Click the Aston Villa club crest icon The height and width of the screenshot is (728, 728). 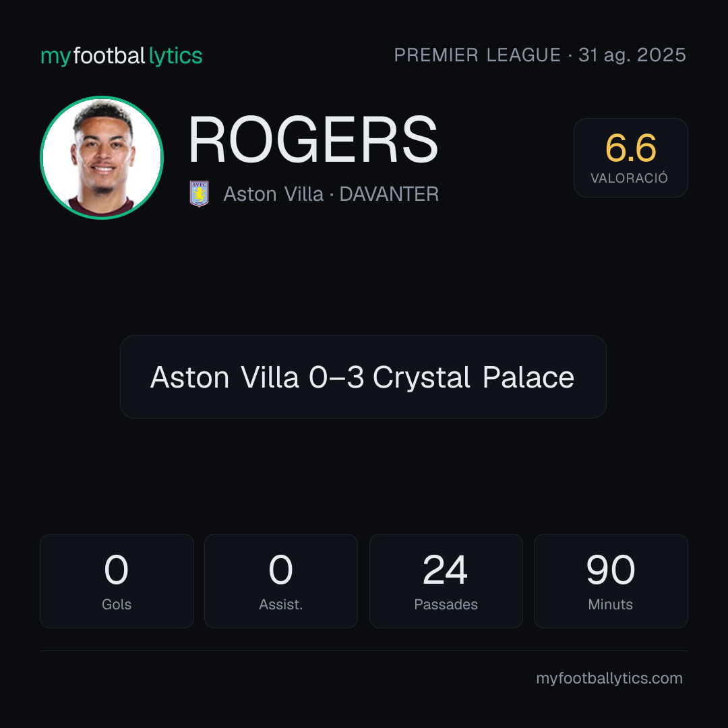tap(199, 193)
